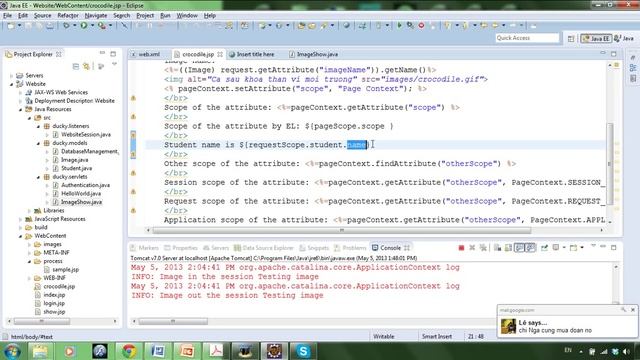
Task: Terminate the console with red square icon
Action: 461,248
